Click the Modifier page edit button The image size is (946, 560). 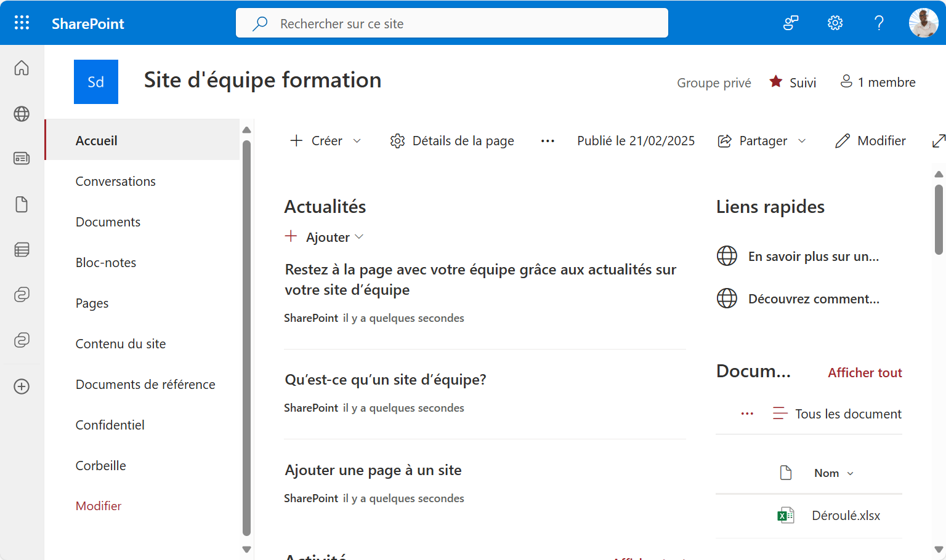[870, 141]
